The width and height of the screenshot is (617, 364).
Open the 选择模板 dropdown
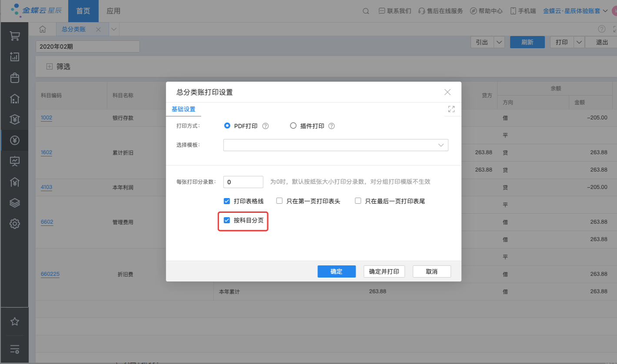click(x=336, y=145)
